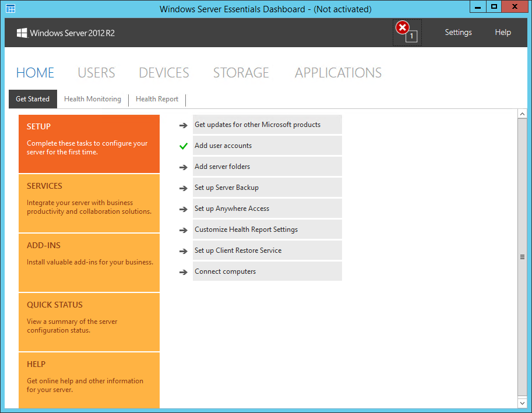Image resolution: width=532 pixels, height=413 pixels.
Task: Select the SERVICES category panel
Action: pos(89,203)
